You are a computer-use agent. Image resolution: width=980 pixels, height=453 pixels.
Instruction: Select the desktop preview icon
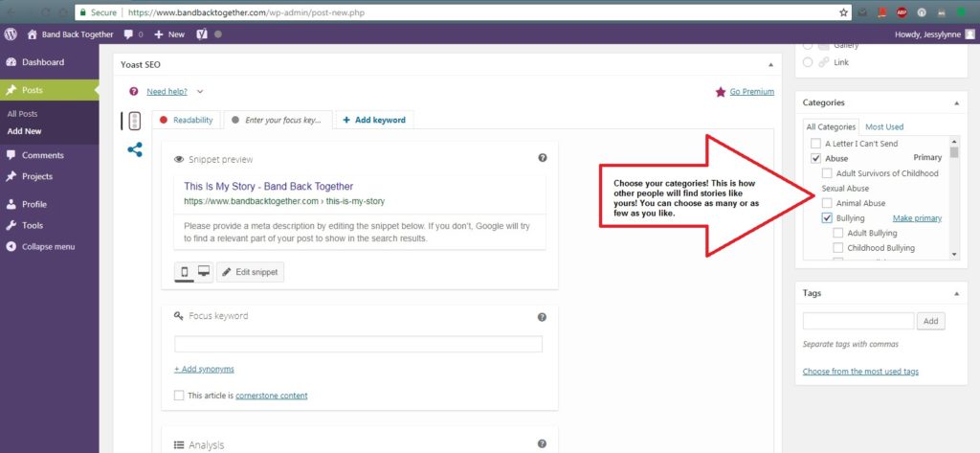coord(203,272)
